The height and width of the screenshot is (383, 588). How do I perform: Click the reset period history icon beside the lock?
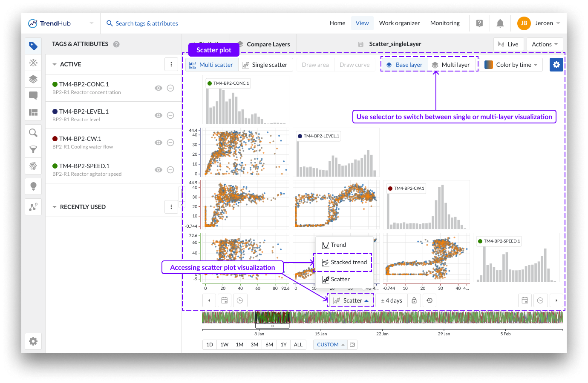(x=429, y=300)
